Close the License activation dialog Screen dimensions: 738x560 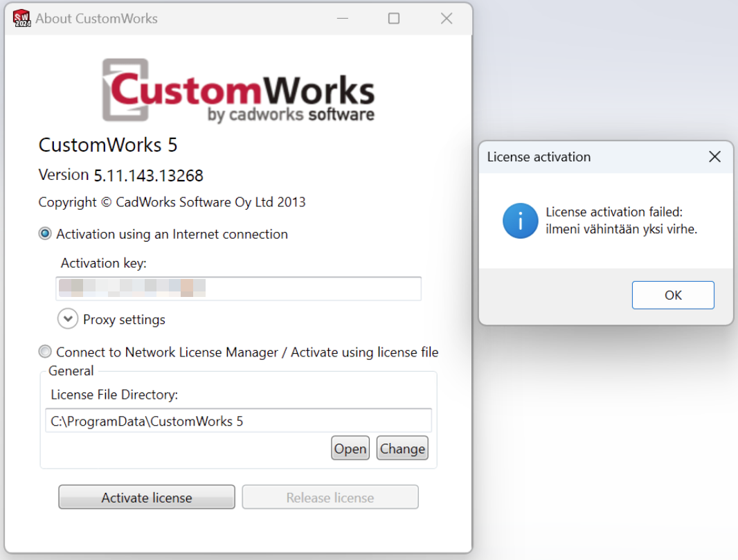[714, 156]
